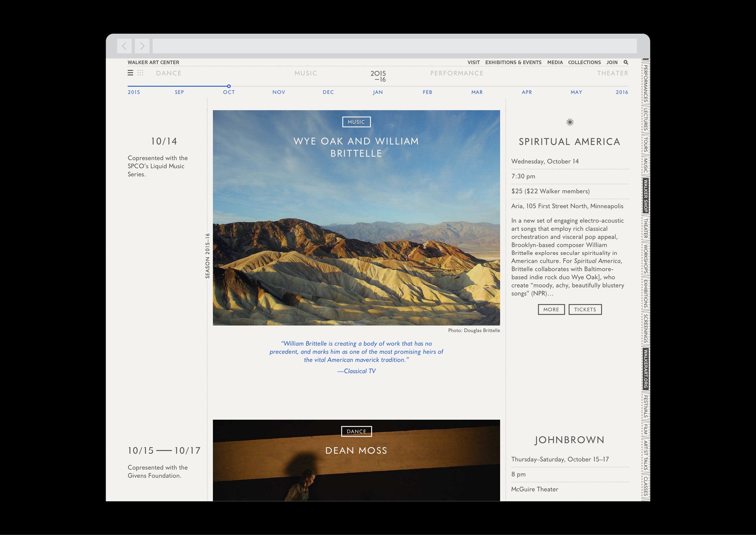This screenshot has height=535, width=756.
Task: Select the Music tag on mountain image
Action: (356, 122)
